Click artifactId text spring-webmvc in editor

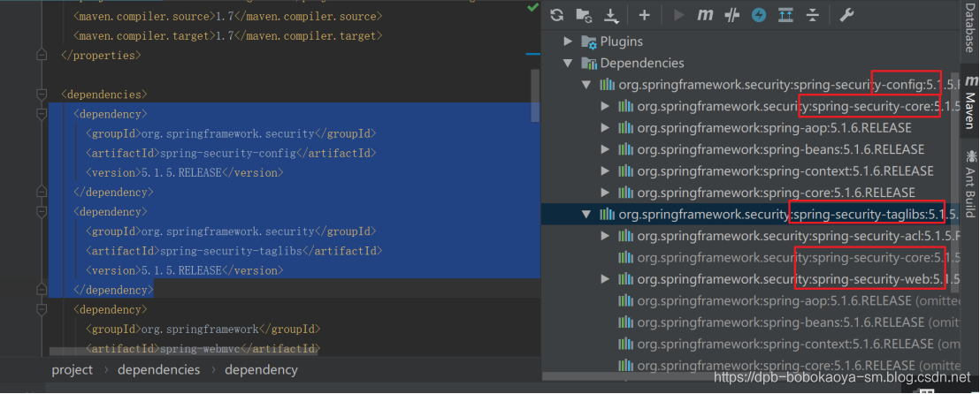pyautogui.click(x=200, y=349)
